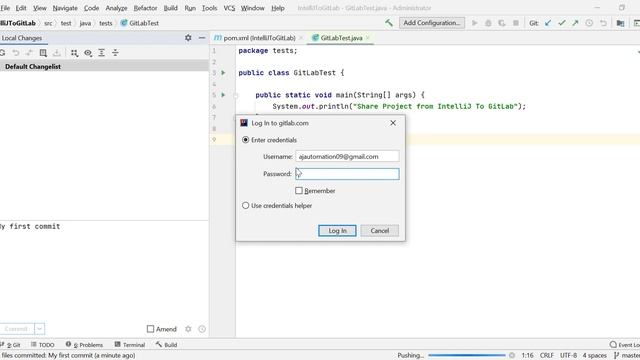Screen dimensions: 640x360
Task: Switch to the pom.xml editor tab
Action: click(259, 38)
